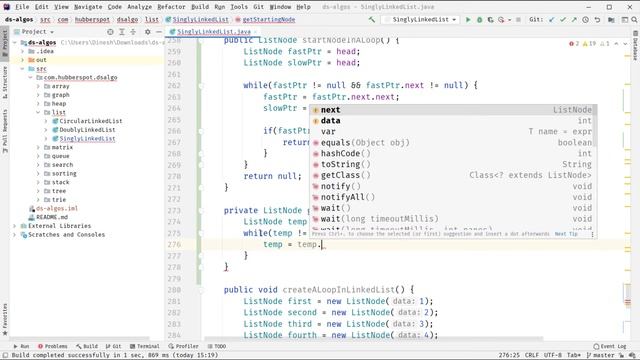Choose hashCode() in completion list
Image resolution: width=640 pixels, height=360 pixels.
[x=452, y=153]
